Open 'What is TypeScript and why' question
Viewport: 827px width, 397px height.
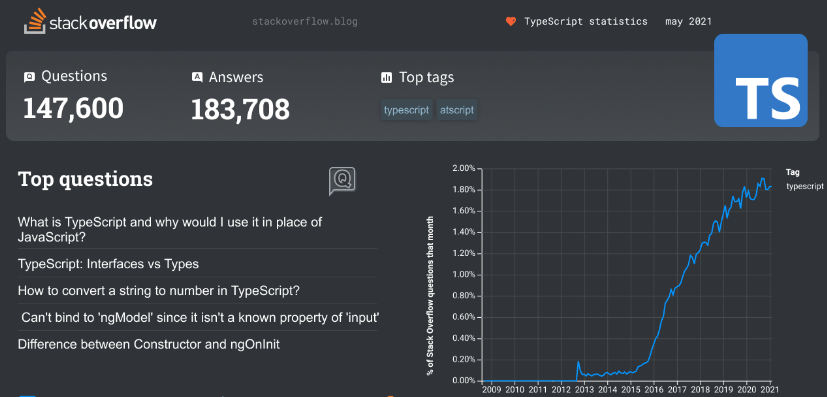pyautogui.click(x=170, y=229)
